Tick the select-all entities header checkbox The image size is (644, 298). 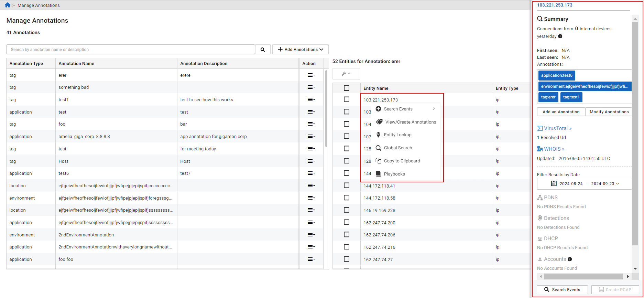(x=347, y=88)
